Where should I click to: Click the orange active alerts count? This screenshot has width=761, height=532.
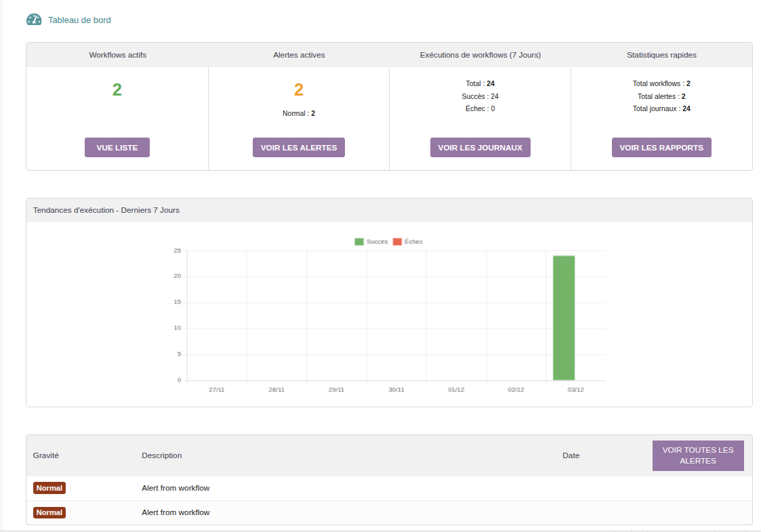pos(299,89)
